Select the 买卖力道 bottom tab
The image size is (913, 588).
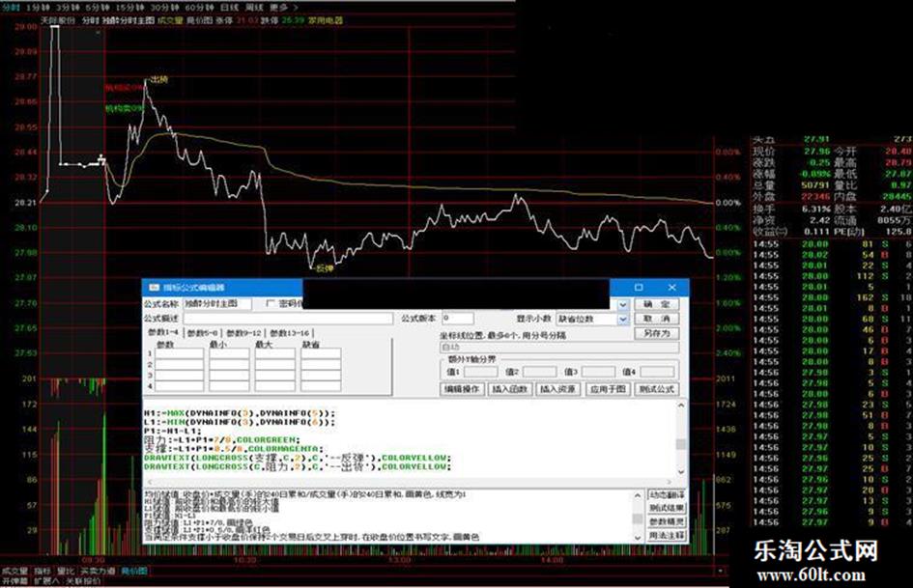[x=98, y=572]
